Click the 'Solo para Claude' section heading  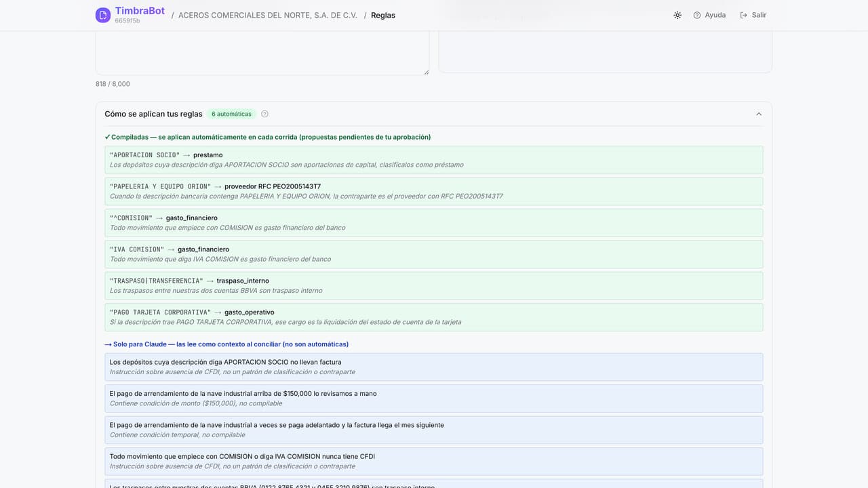pos(226,344)
